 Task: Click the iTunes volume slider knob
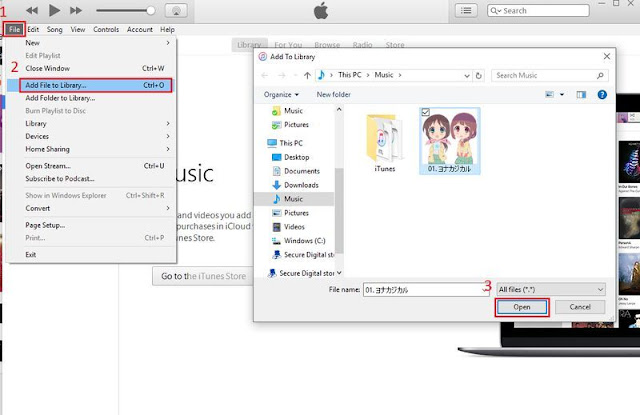(151, 11)
